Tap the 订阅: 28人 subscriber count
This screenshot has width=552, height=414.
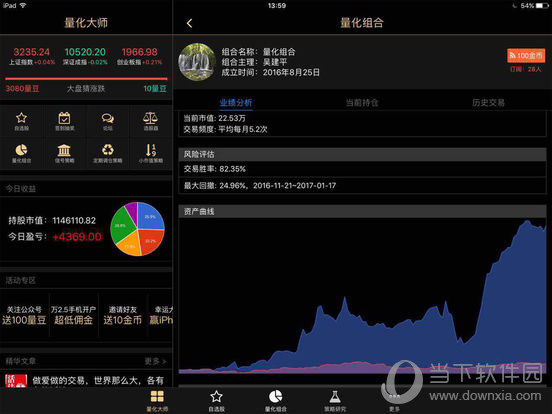tap(526, 69)
